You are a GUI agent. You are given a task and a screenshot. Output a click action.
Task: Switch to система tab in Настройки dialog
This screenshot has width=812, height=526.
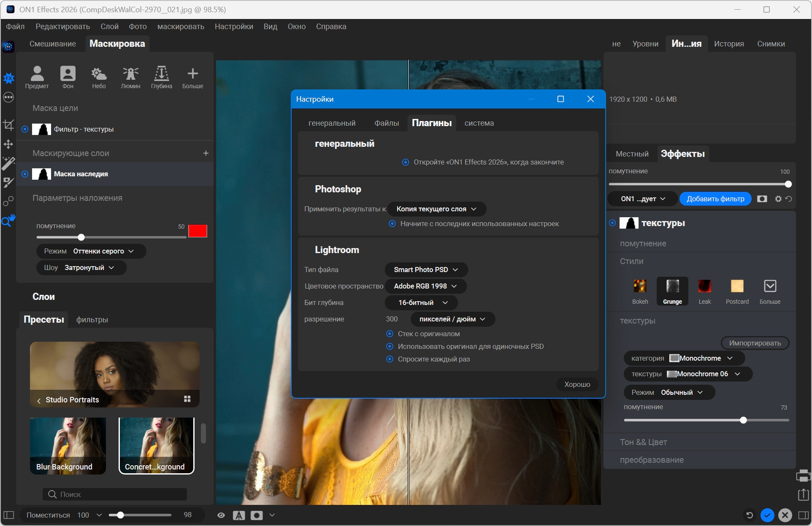pos(479,123)
